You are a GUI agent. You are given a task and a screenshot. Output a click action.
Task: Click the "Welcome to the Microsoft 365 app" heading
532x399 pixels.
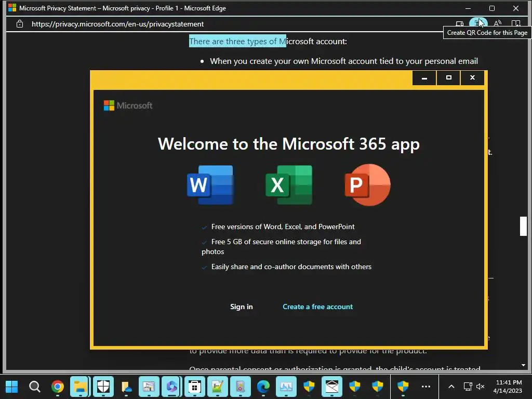pyautogui.click(x=289, y=144)
